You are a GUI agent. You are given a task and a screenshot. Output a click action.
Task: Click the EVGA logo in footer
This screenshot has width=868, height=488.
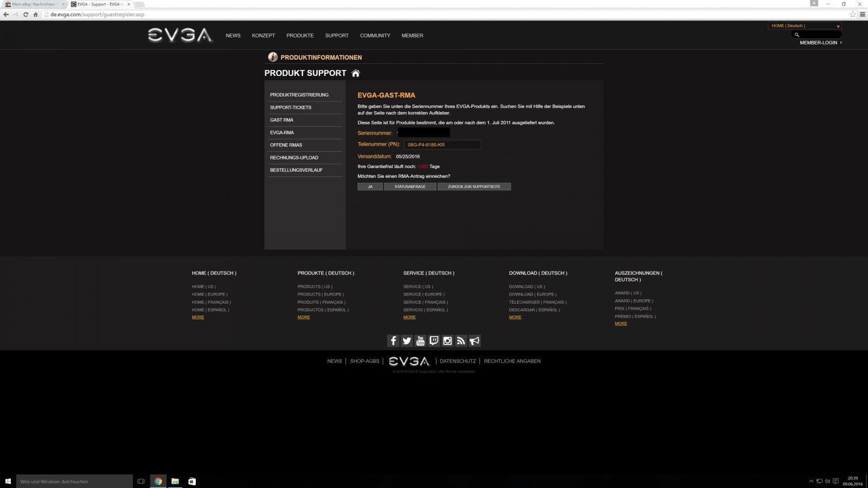click(409, 361)
